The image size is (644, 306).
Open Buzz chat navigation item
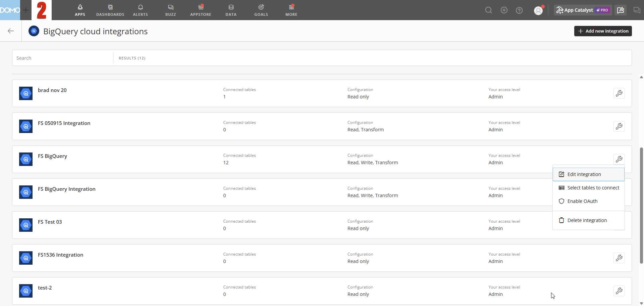pyautogui.click(x=170, y=10)
